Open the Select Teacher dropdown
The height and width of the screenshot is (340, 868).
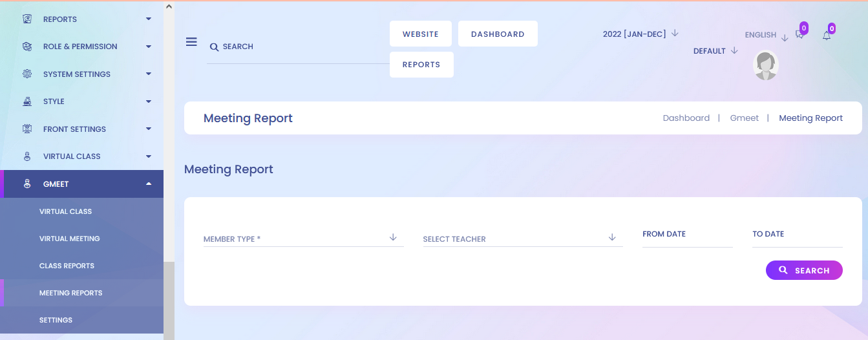(x=523, y=239)
